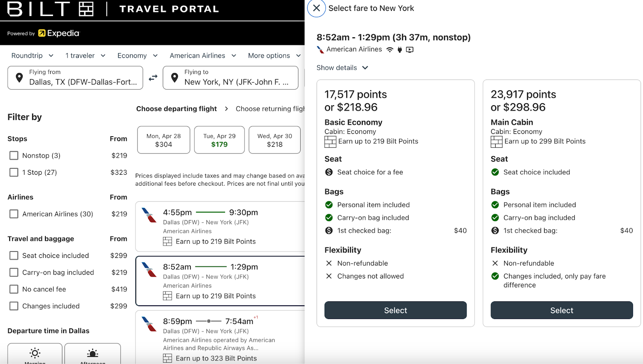This screenshot has height=364, width=643.
Task: Click the Wi-Fi amenity icon
Action: [390, 50]
